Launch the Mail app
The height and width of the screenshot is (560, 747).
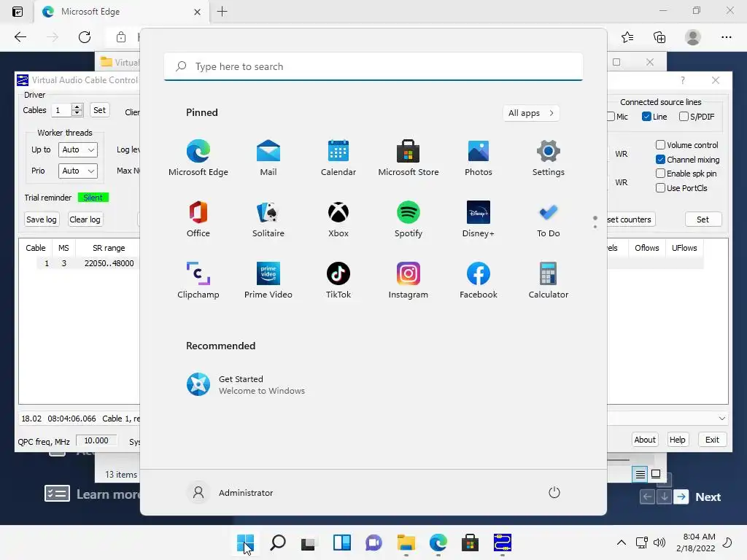(268, 157)
